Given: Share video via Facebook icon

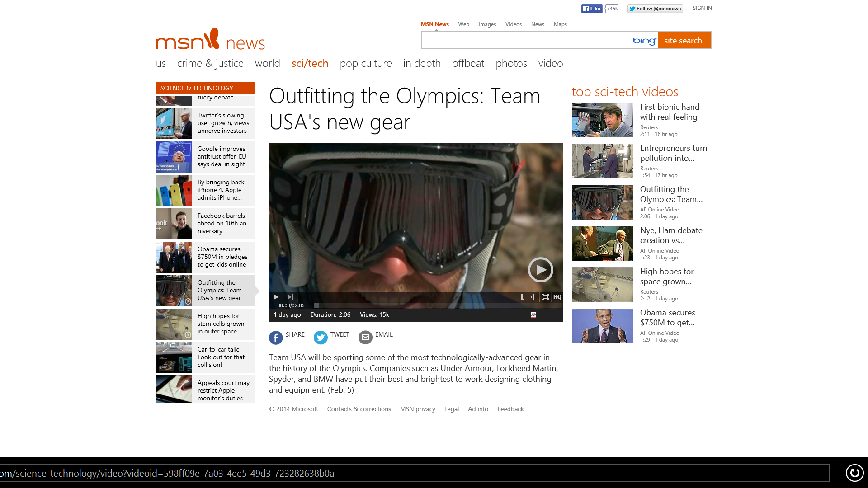Looking at the screenshot, I should [276, 337].
